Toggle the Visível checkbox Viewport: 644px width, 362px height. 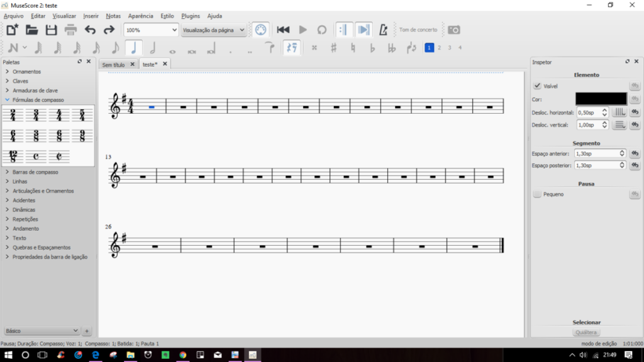pos(537,86)
